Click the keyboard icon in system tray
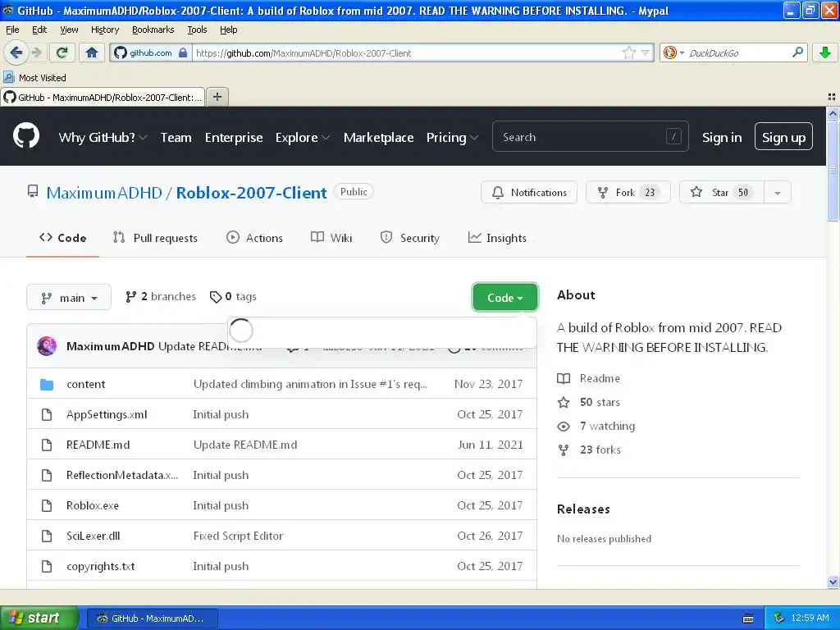 [748, 619]
